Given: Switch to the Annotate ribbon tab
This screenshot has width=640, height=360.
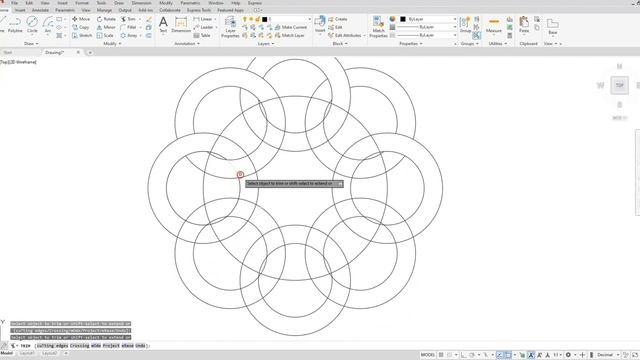Looking at the screenshot, I should point(40,10).
